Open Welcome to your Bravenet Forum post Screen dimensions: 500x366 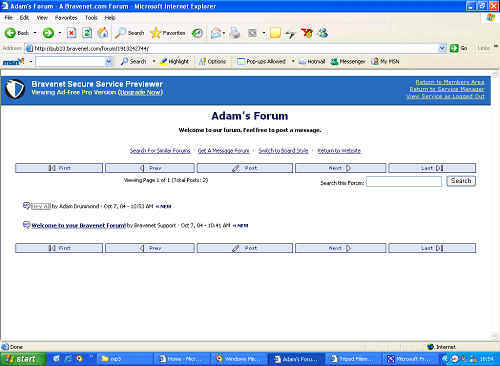(x=79, y=226)
